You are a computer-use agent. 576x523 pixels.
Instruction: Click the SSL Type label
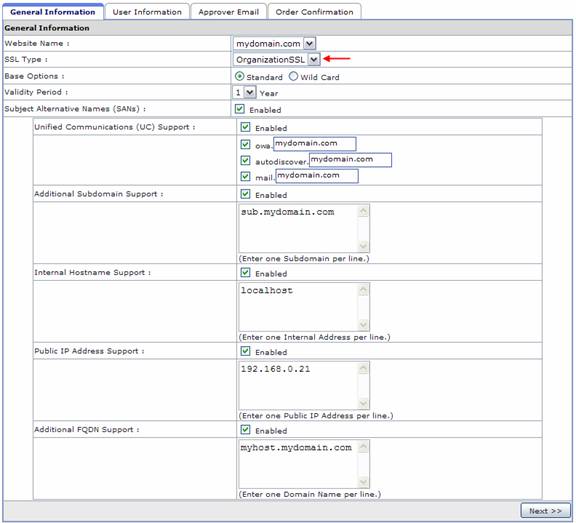tap(26, 59)
